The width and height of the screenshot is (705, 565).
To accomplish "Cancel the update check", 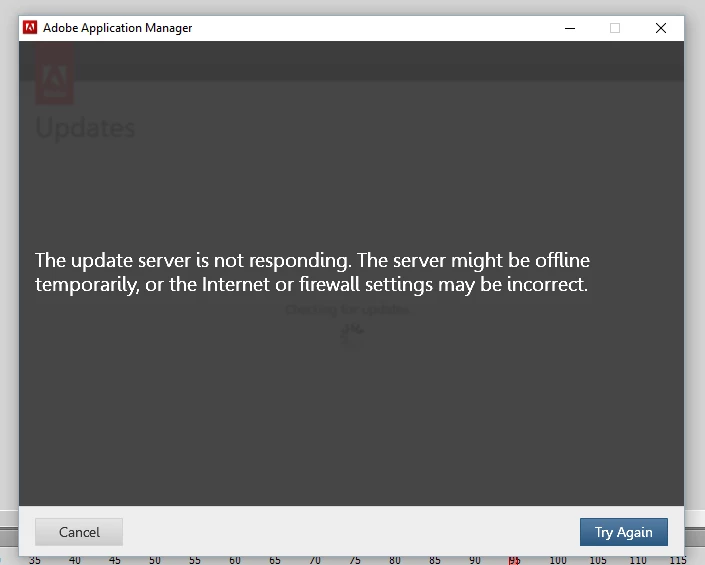I will 79,532.
